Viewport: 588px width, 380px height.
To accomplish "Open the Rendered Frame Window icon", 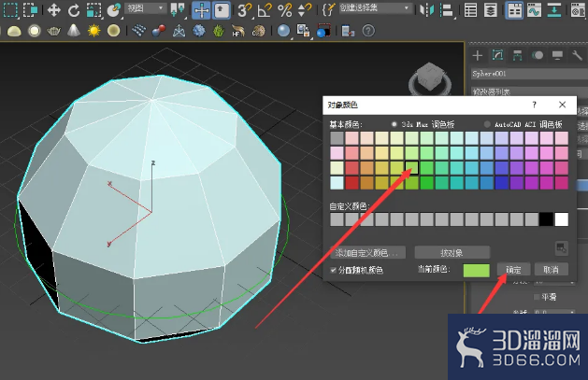I will [323, 31].
